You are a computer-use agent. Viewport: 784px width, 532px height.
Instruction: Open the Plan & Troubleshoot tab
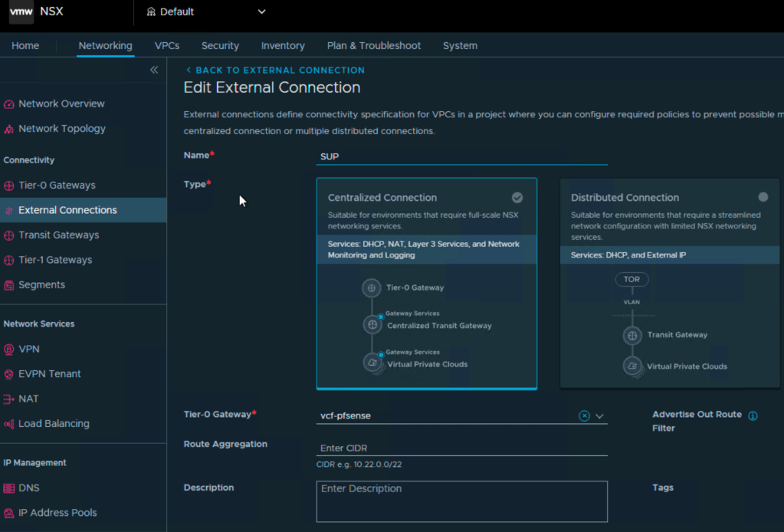click(x=373, y=46)
